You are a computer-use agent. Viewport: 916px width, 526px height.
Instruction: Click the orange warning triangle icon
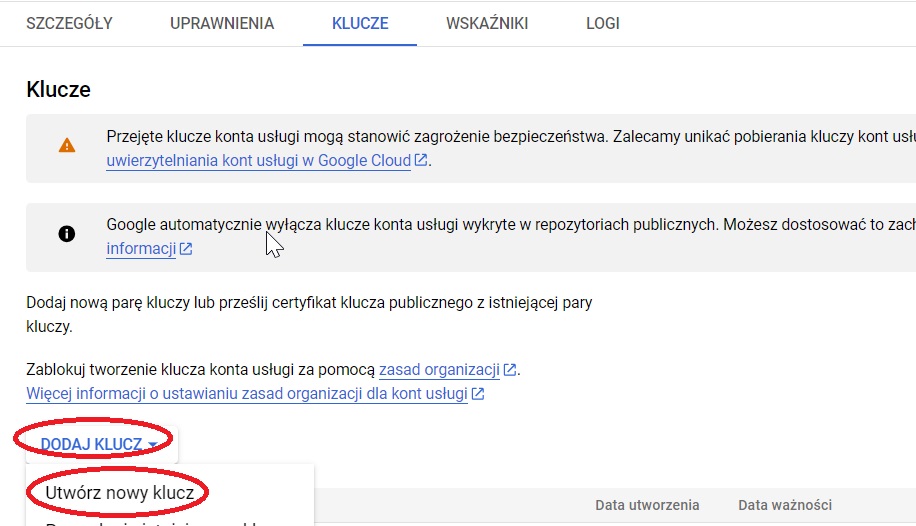(x=67, y=145)
